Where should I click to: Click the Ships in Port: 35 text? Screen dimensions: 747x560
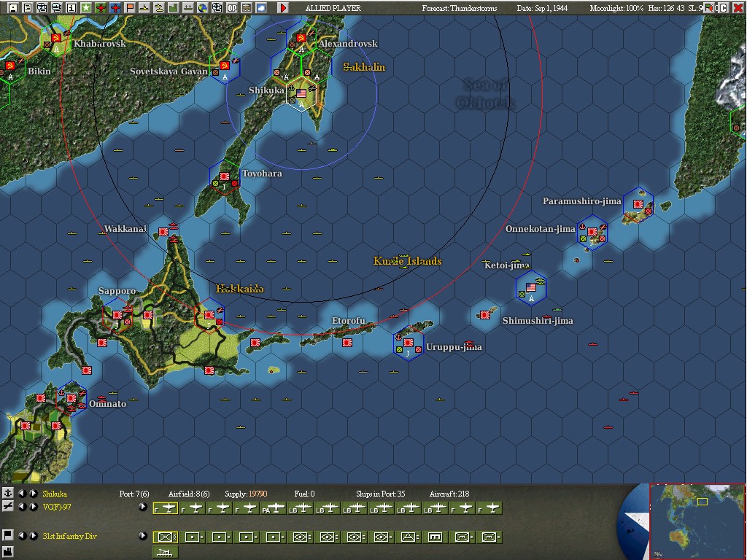tap(381, 494)
